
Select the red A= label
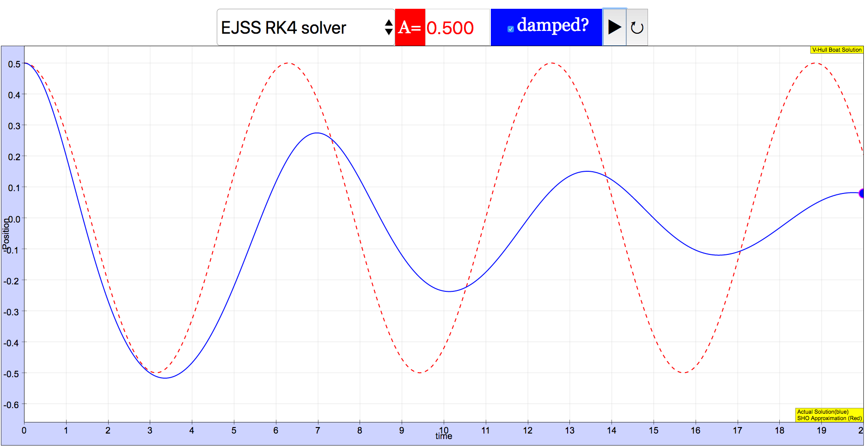coord(410,28)
